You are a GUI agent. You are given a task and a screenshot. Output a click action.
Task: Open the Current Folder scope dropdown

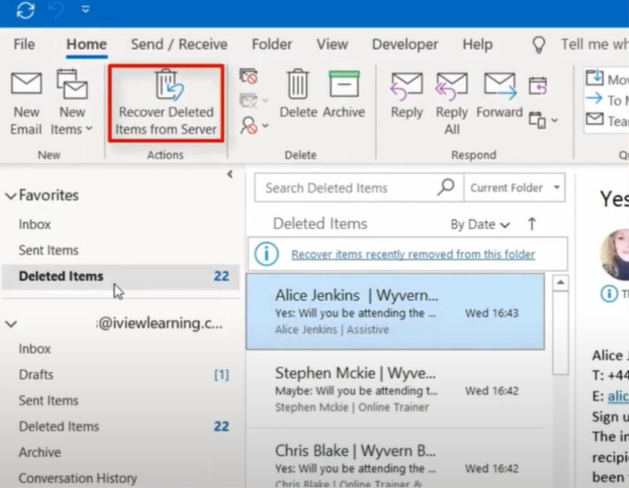514,188
